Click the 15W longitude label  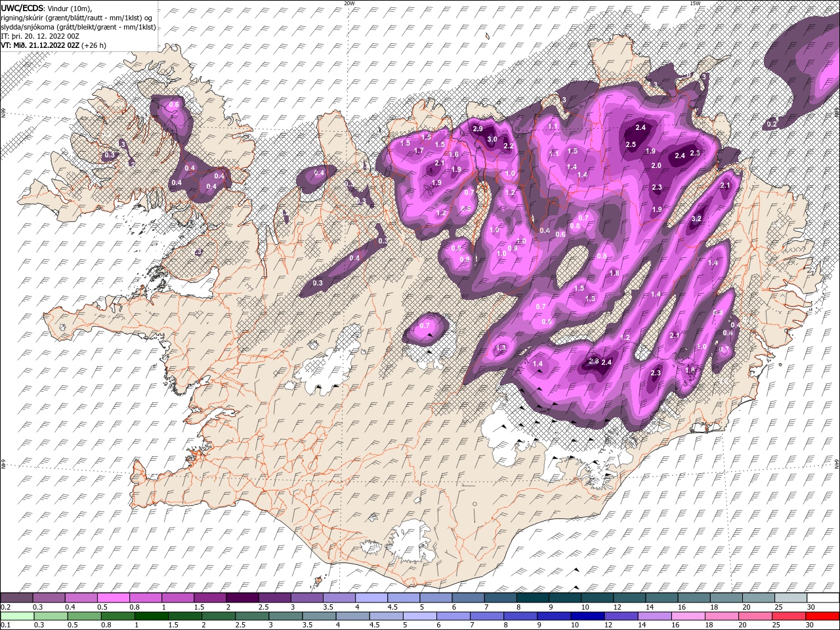(x=695, y=3)
